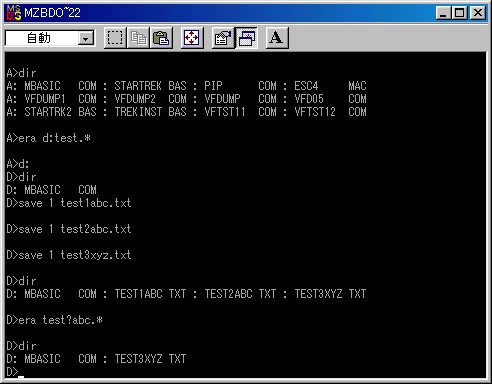Switch to full screen with arrows icon

(192, 38)
